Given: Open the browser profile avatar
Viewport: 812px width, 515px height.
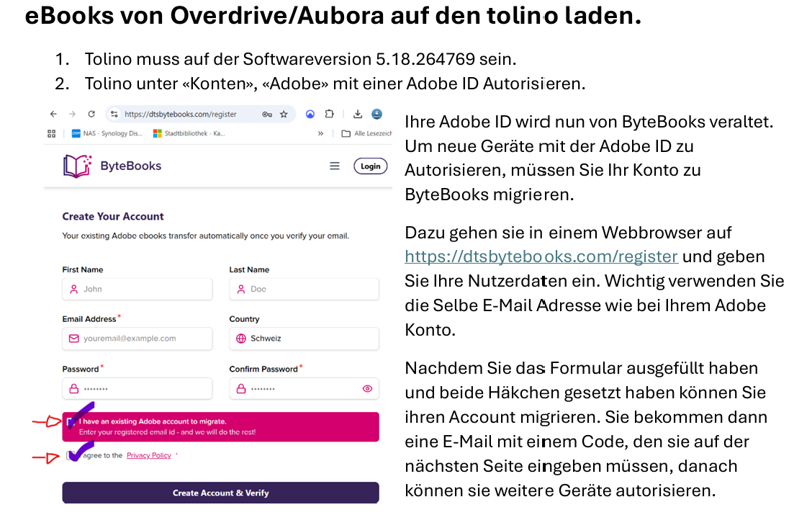Looking at the screenshot, I should (377, 114).
